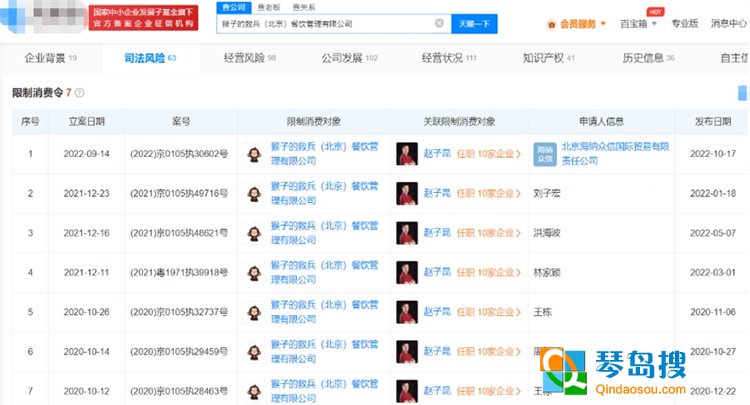
Task: Open the 企业背景 tab
Action: point(50,58)
